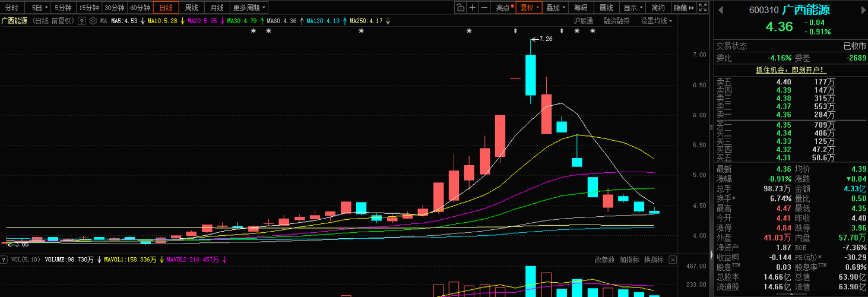Viewport: 868px width, 297px height.
Task: Switch to 30分钟 chart period
Action: [114, 8]
